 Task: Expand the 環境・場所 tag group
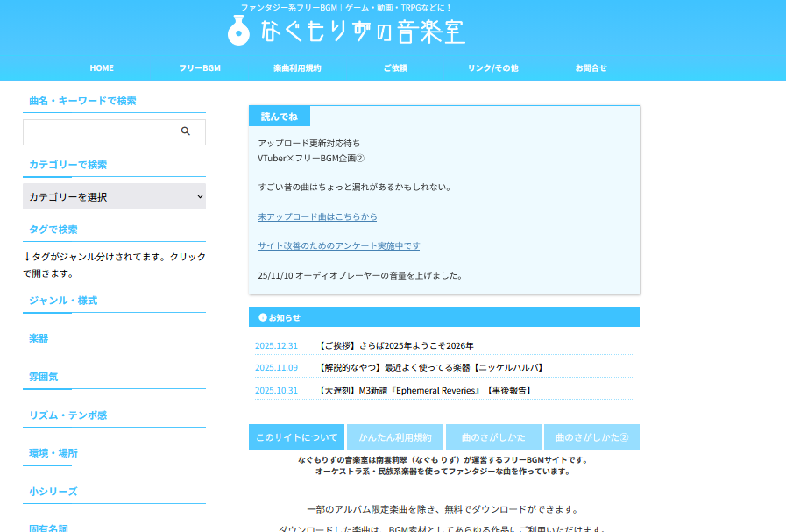53,453
